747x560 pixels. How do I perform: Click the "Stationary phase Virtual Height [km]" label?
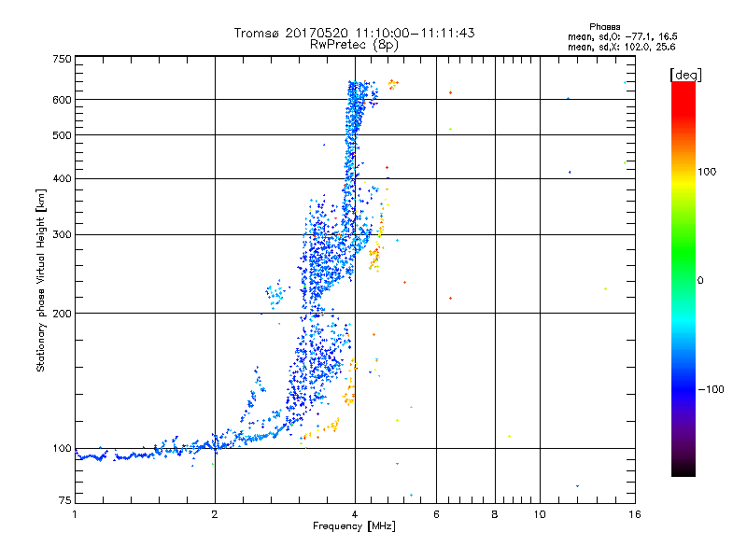click(41, 280)
